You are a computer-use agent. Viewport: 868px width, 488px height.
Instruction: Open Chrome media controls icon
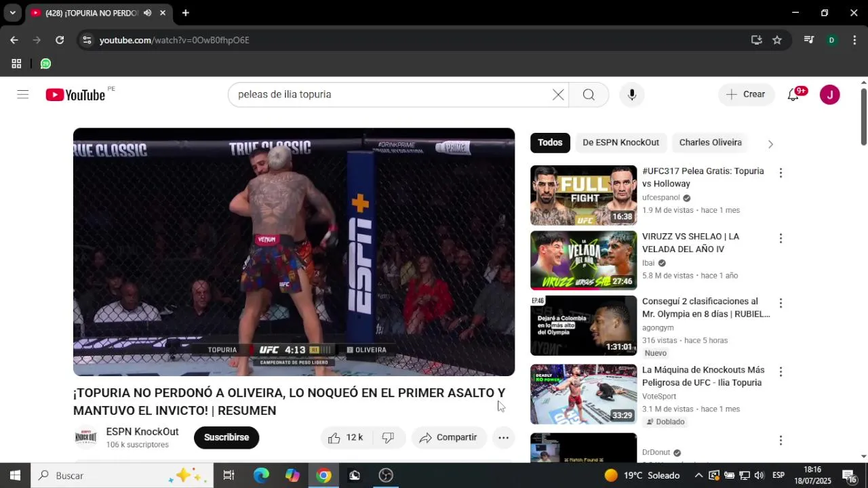point(808,40)
